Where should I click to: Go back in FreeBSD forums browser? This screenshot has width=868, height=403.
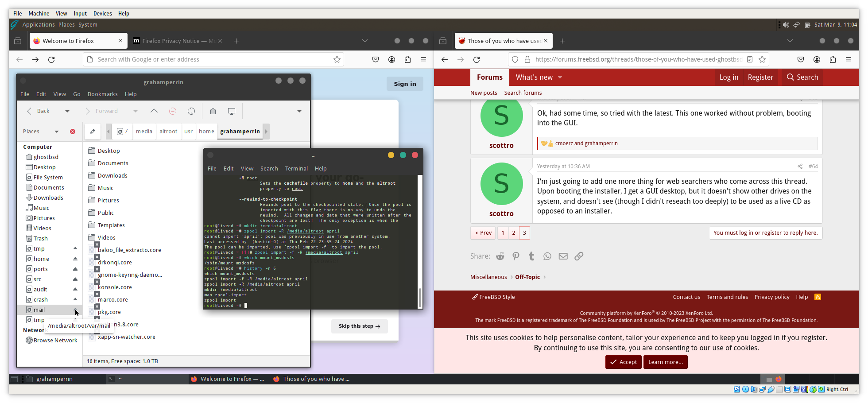click(x=445, y=59)
